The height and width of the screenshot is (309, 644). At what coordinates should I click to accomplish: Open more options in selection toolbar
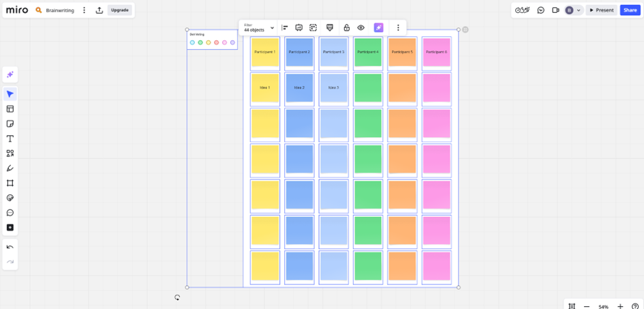pos(398,28)
